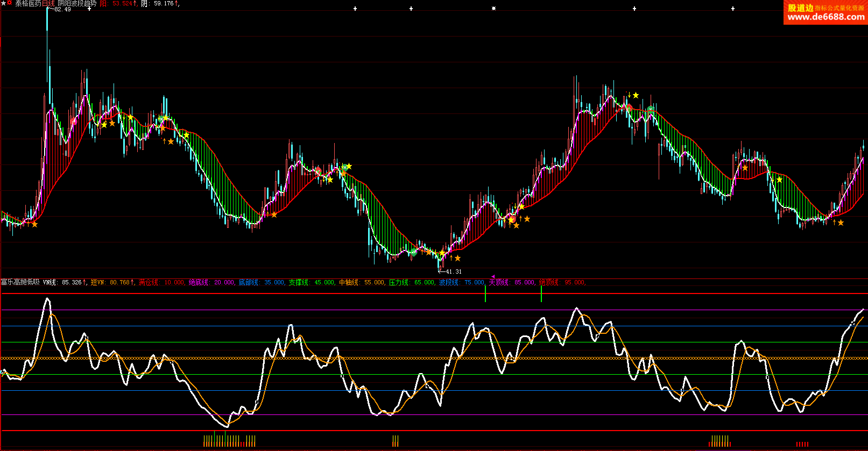Image resolution: width=868 pixels, height=451 pixels.
Task: Click the yellow star above the right price peak
Action: tap(636, 95)
